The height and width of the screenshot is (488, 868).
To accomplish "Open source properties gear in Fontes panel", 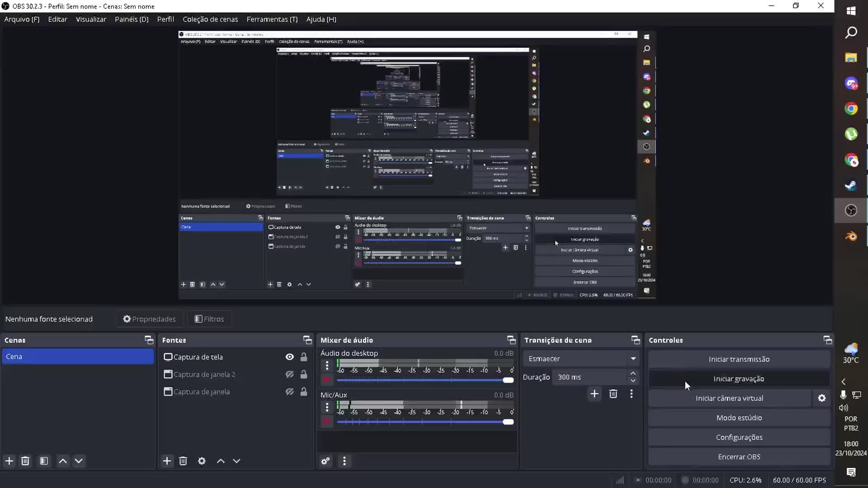I will point(202,461).
